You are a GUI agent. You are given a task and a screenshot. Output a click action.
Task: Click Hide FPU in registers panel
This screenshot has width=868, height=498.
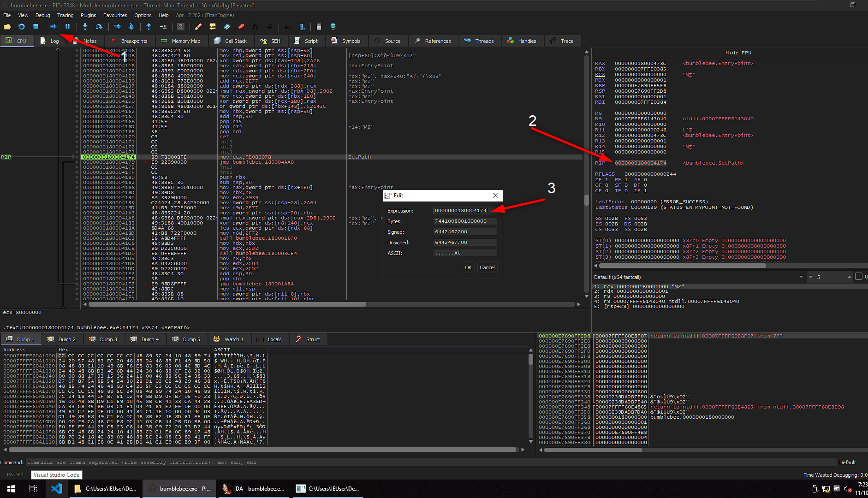click(738, 53)
